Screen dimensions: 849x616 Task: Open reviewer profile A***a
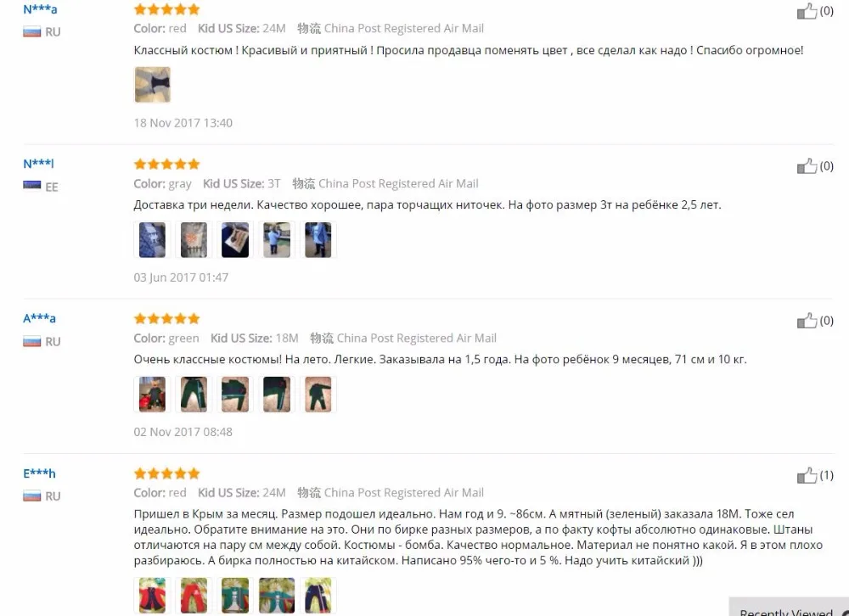click(x=40, y=318)
